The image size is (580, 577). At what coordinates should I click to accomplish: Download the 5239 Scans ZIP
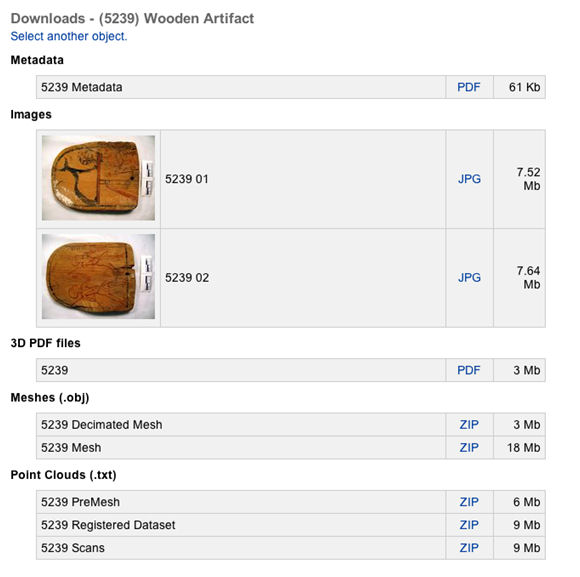pos(469,548)
